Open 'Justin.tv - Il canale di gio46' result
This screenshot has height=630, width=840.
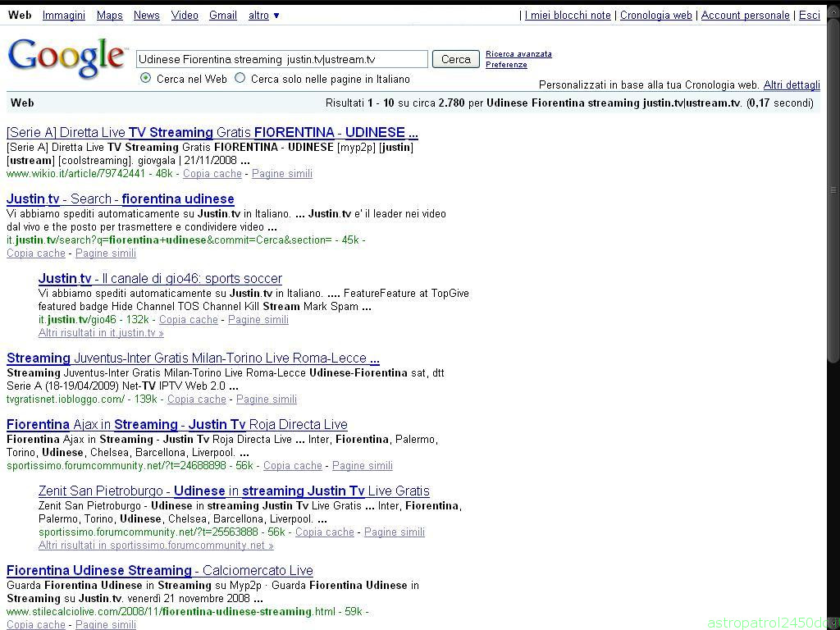160,279
